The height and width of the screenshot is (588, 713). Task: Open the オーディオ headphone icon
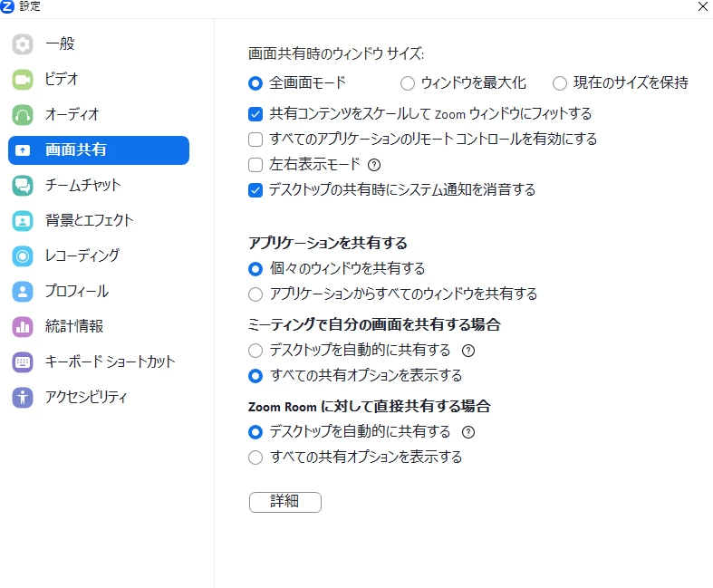click(x=23, y=114)
